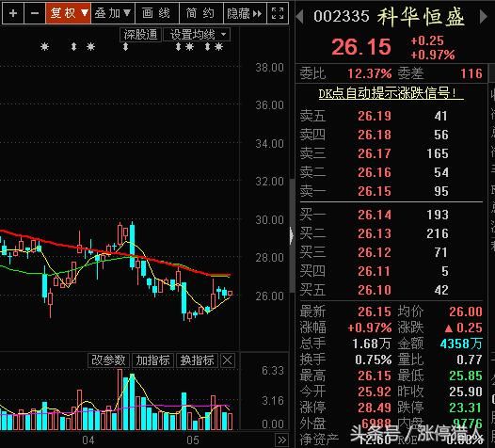Image resolution: width=495 pixels, height=448 pixels.
Task: Click 量比 value 0.77
Action: [469, 360]
